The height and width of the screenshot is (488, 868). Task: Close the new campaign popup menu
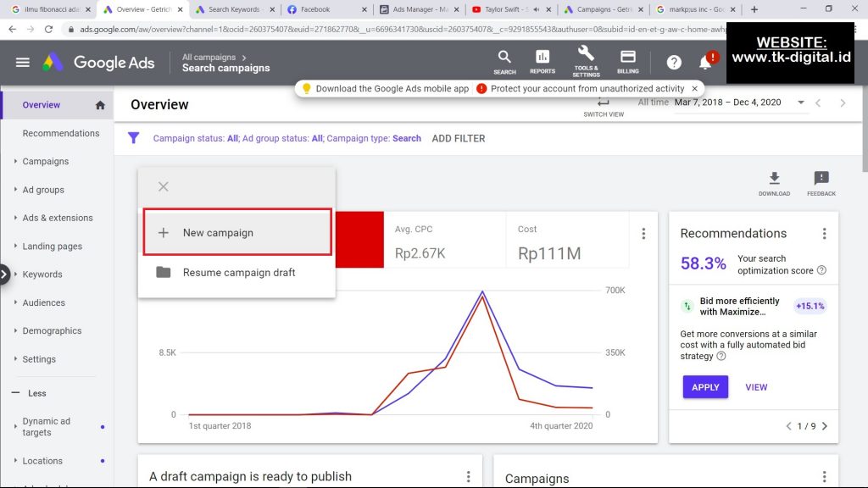pos(164,186)
